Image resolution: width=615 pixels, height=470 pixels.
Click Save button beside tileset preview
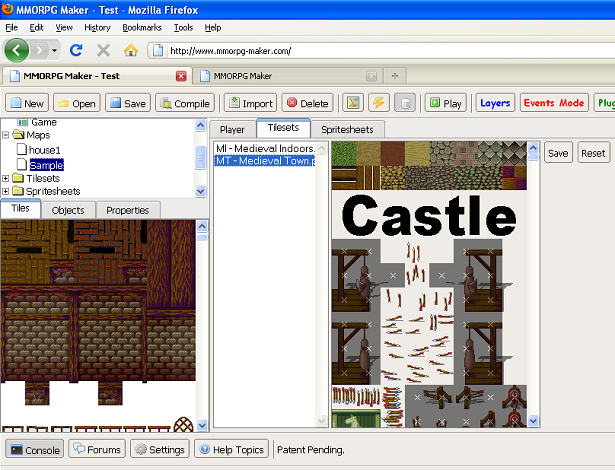[558, 153]
